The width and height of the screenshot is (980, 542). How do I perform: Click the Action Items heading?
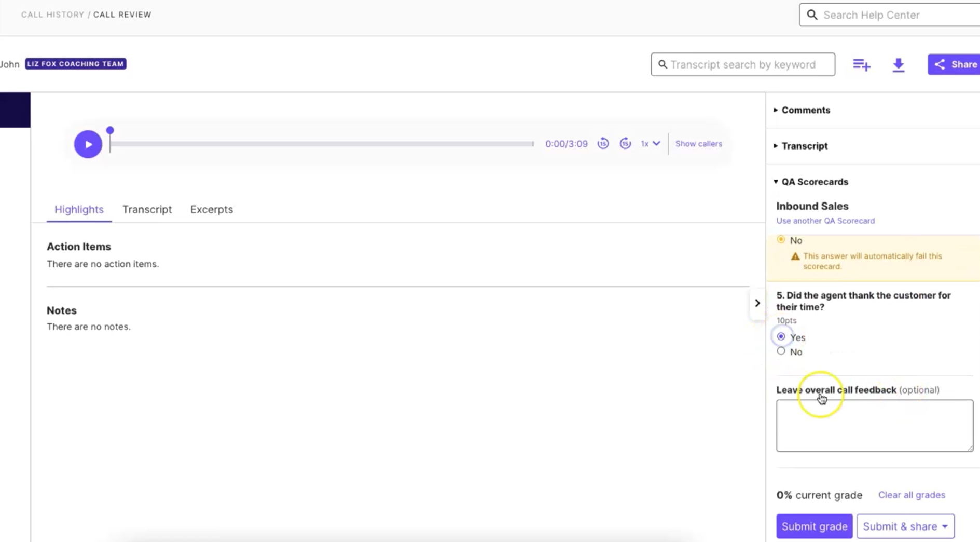click(79, 247)
